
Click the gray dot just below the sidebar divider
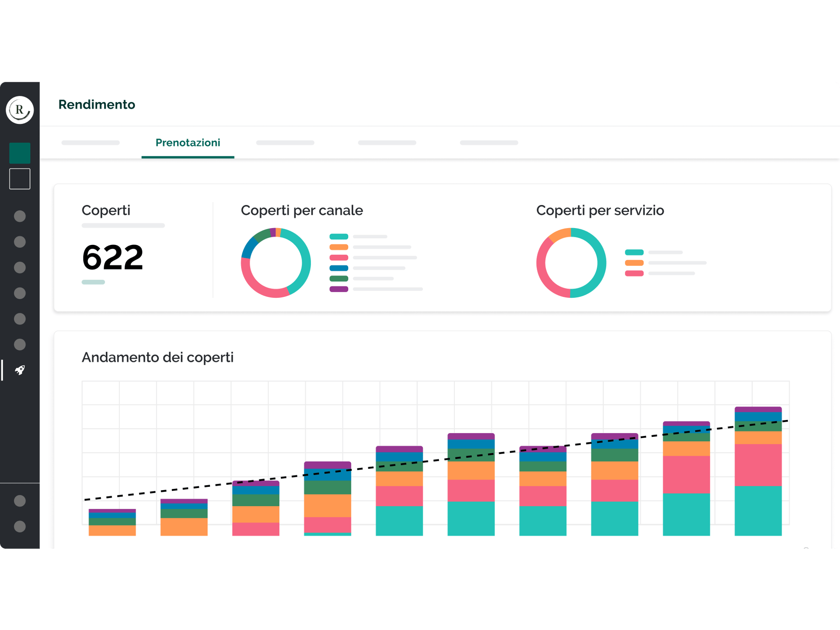coord(20,501)
